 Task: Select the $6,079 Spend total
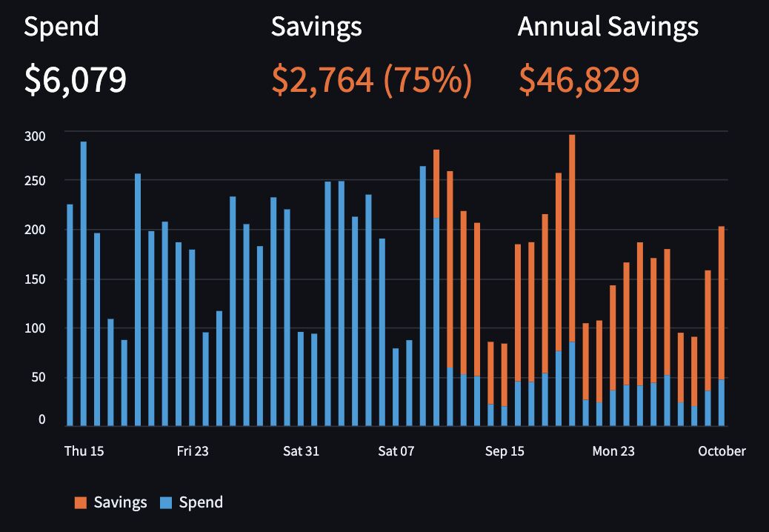(x=76, y=79)
